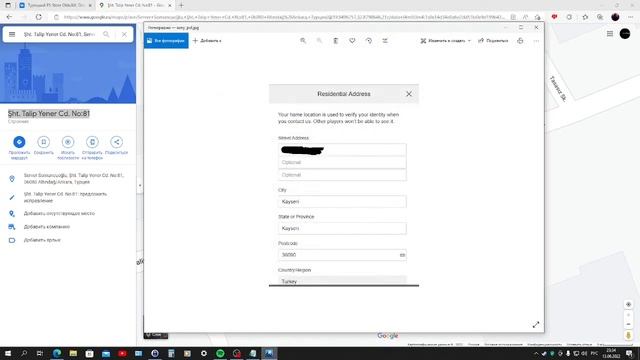Open the Google Maps hamburger menu
This screenshot has height=360, width=640.
click(12, 34)
